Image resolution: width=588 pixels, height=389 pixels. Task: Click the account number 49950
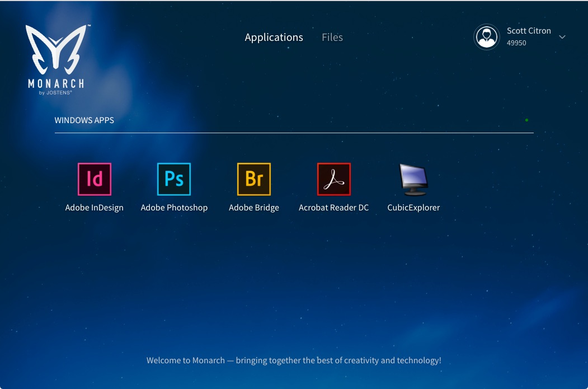[x=516, y=43]
